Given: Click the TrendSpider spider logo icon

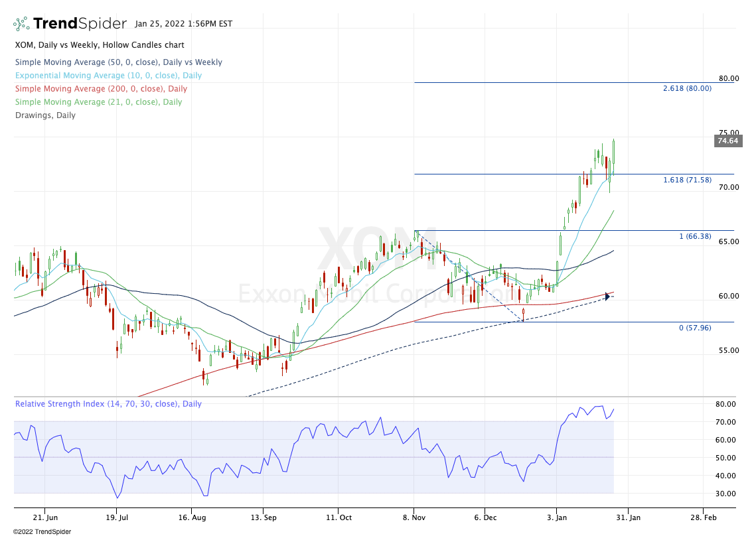Looking at the screenshot, I should click(x=21, y=24).
